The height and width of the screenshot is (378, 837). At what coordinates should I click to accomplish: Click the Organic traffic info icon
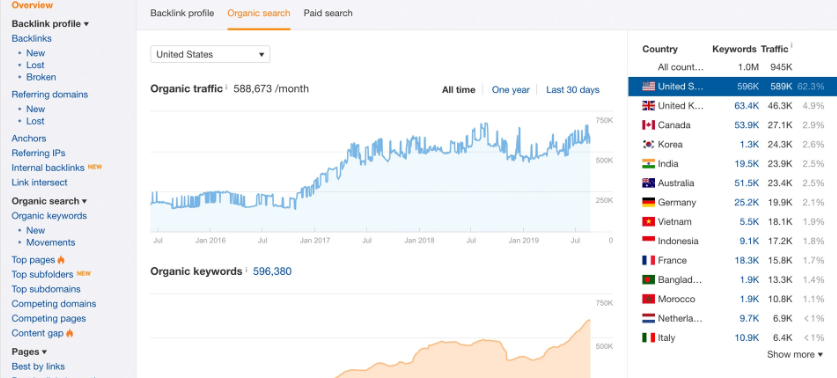click(226, 87)
